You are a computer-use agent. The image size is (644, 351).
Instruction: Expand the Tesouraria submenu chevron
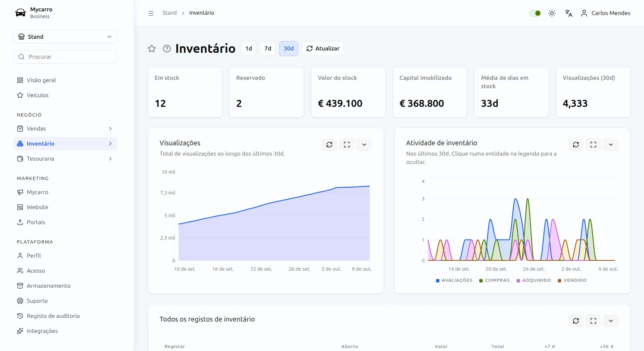click(110, 159)
